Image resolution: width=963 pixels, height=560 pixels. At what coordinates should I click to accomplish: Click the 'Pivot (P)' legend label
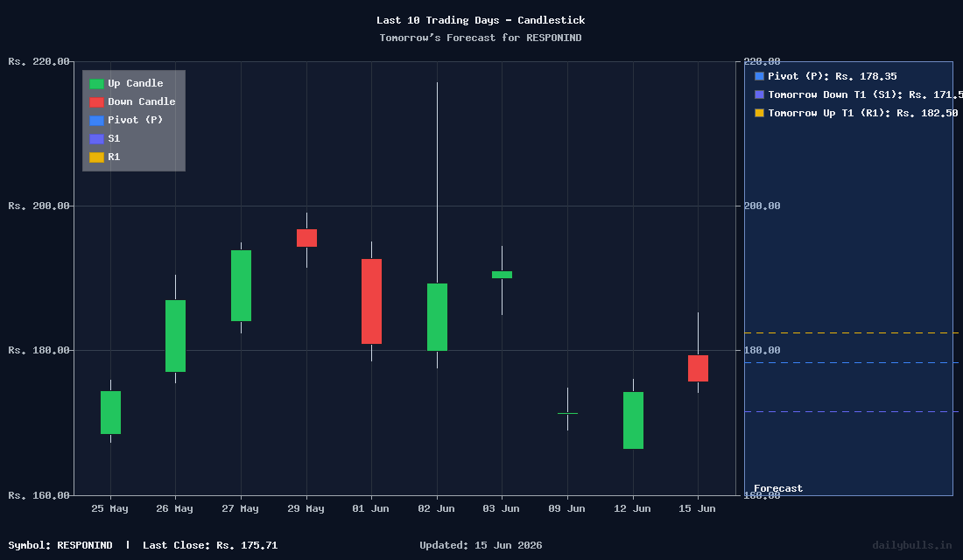pyautogui.click(x=136, y=121)
